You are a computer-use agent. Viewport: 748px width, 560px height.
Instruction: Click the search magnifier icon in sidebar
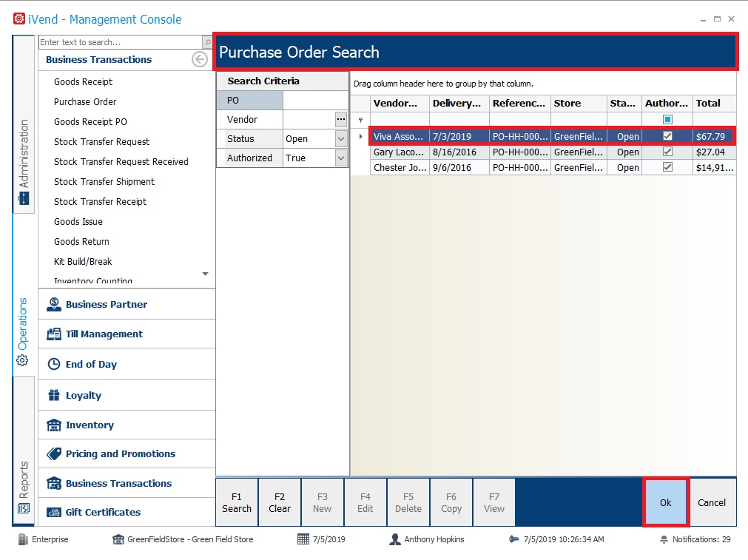click(207, 42)
